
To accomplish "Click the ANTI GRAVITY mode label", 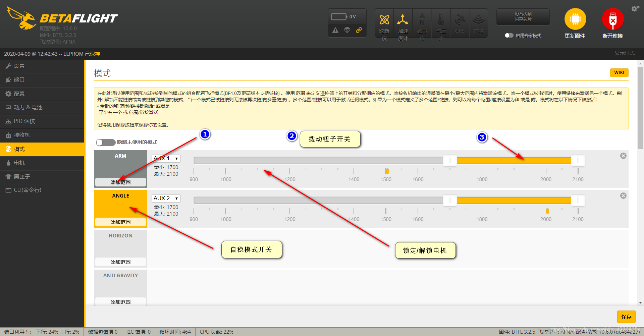I will point(120,276).
